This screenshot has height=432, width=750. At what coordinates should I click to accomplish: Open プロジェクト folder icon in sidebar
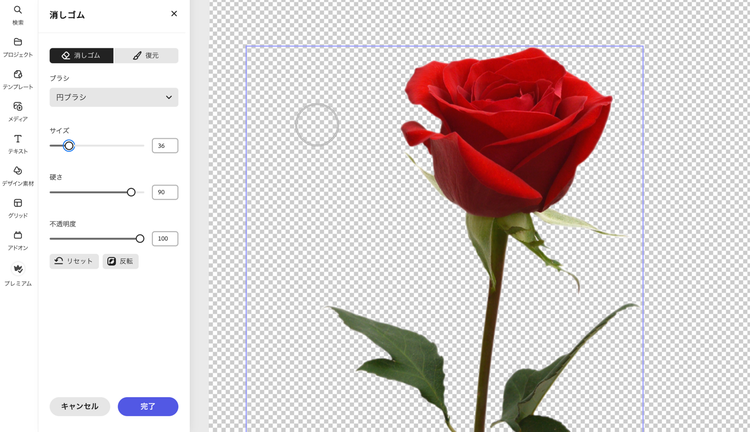[x=18, y=42]
